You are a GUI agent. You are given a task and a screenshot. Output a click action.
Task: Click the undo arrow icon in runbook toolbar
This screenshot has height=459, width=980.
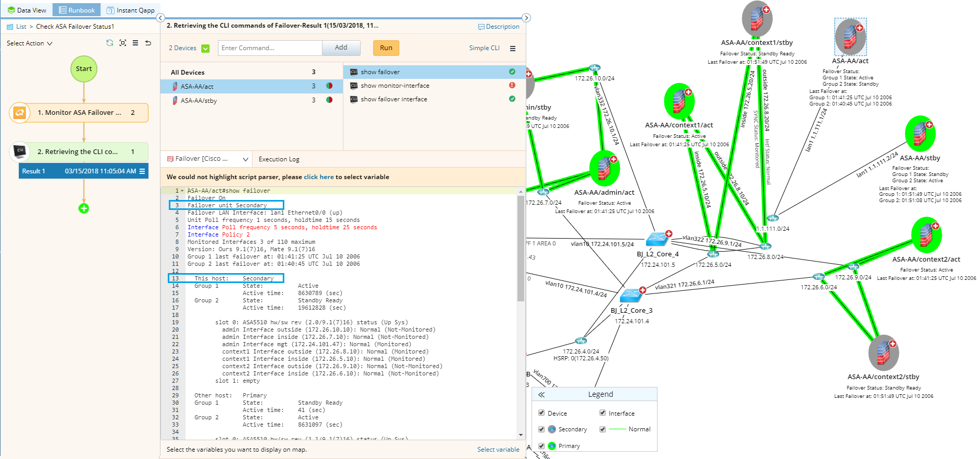point(148,43)
